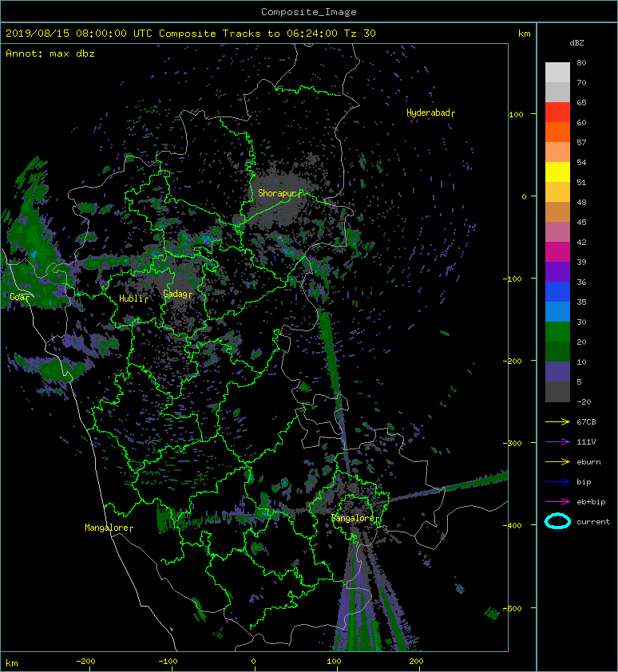The height and width of the screenshot is (672, 618).
Task: Click the eburn arrow legend icon
Action: point(557,461)
